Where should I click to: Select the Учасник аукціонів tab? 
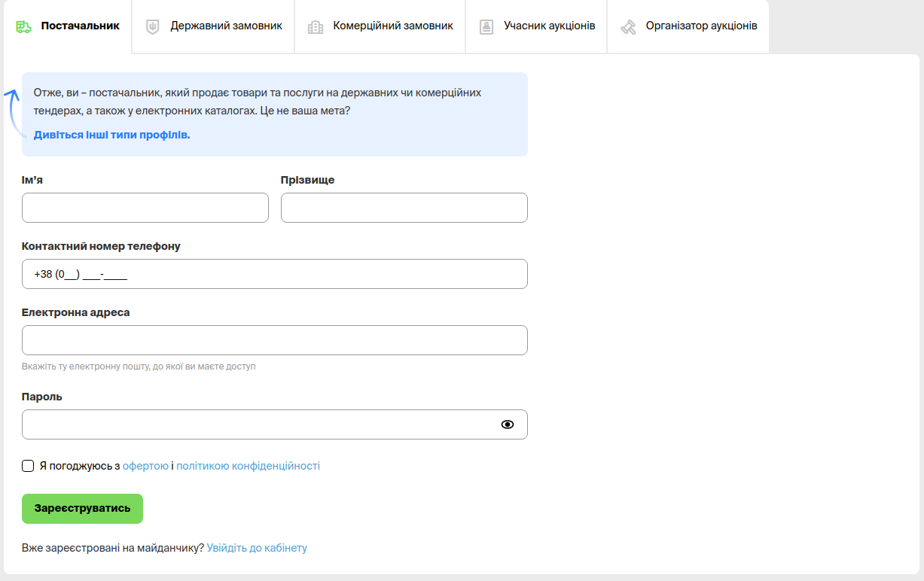pos(549,26)
